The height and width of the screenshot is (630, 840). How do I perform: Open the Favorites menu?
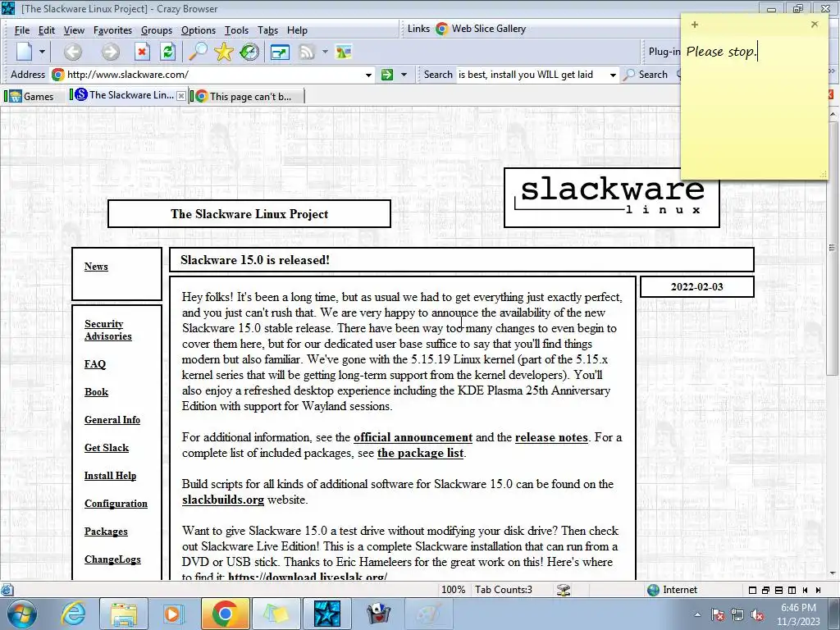click(x=112, y=30)
